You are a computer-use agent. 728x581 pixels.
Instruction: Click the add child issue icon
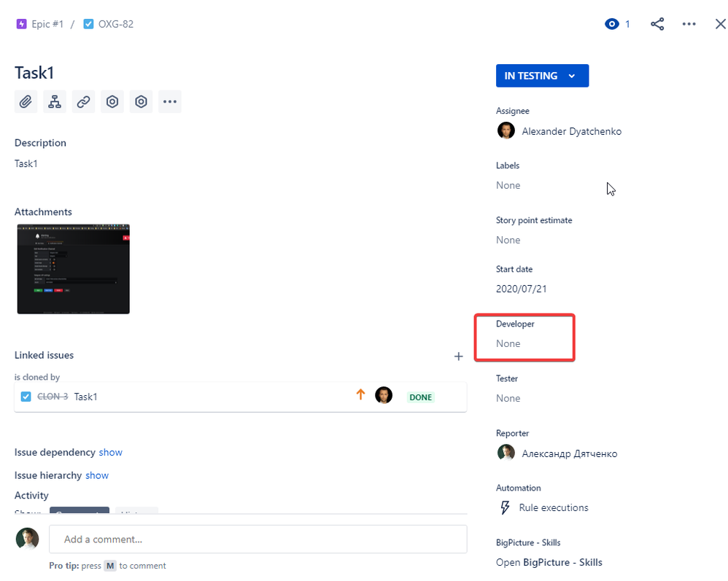(54, 101)
